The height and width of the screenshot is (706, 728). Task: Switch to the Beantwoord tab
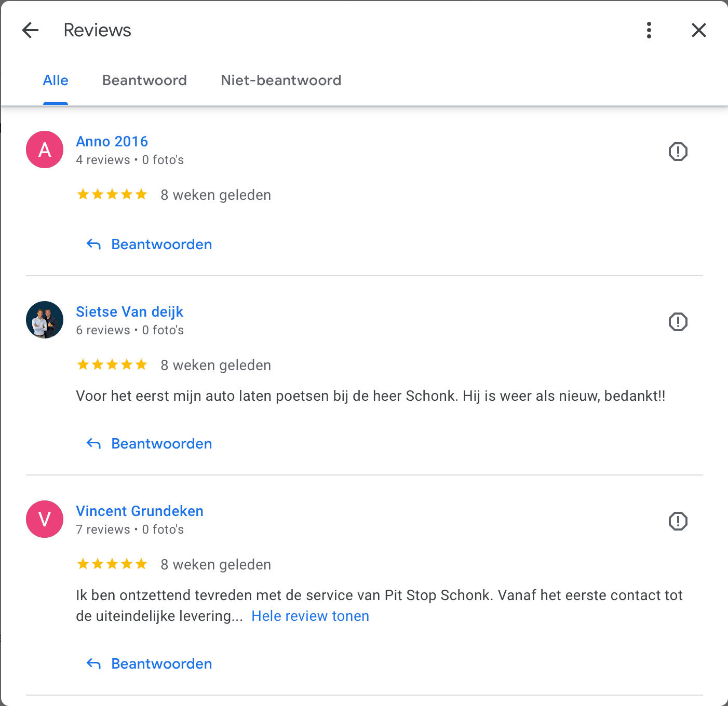click(144, 80)
